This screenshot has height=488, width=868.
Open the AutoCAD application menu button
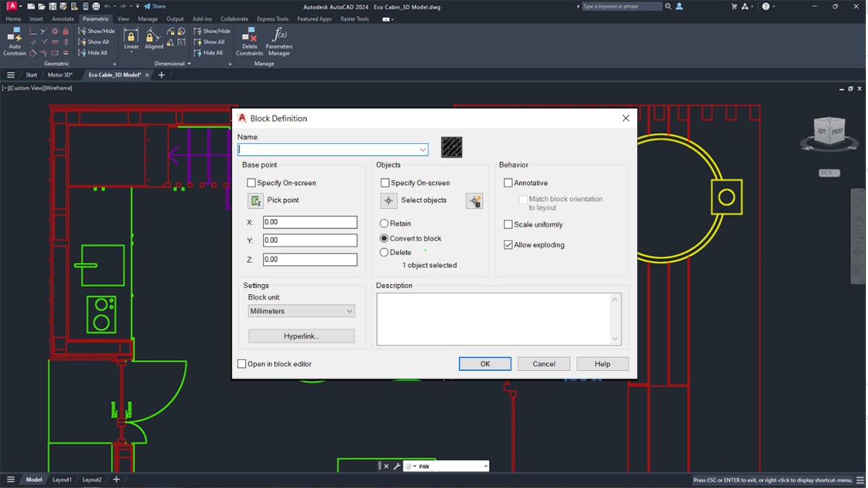pyautogui.click(x=12, y=7)
